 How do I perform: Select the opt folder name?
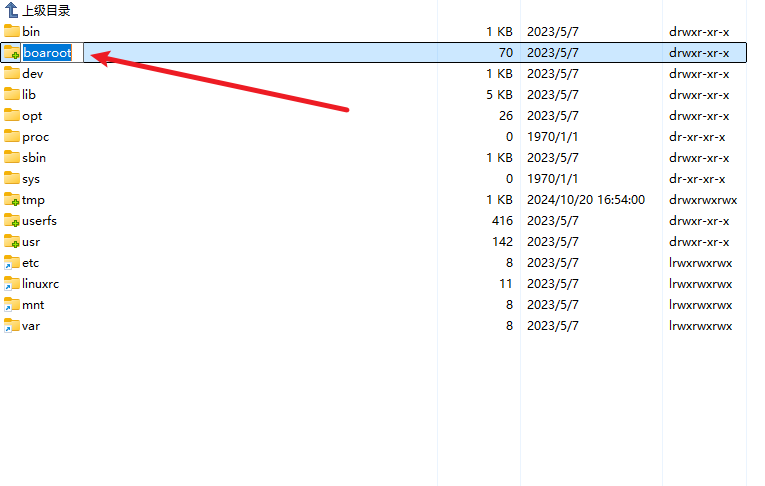32,115
